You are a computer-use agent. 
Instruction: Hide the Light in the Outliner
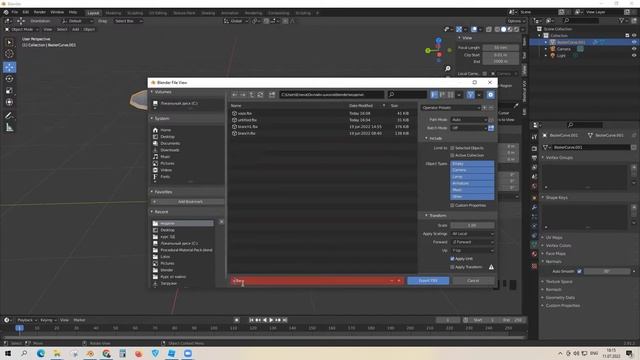coord(634,55)
